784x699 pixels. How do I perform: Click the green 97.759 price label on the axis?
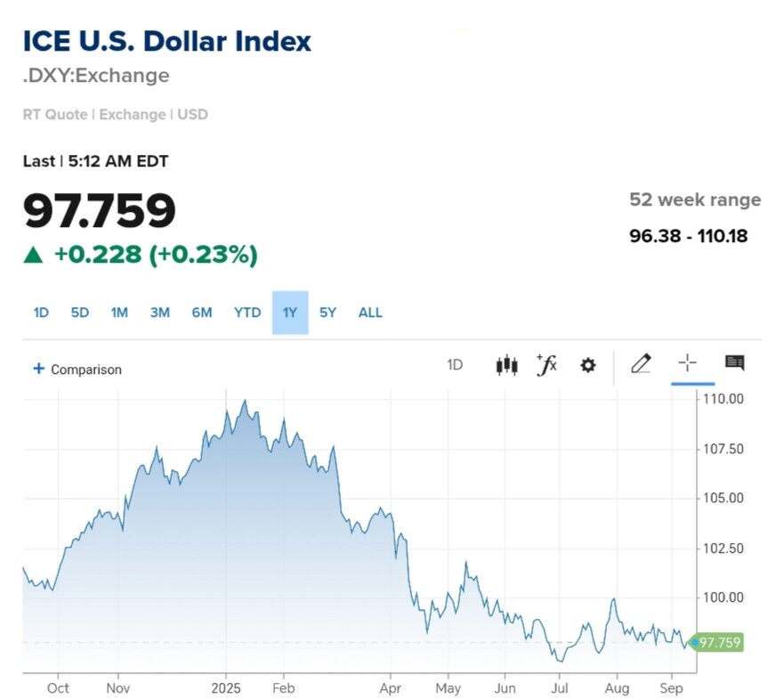[719, 642]
